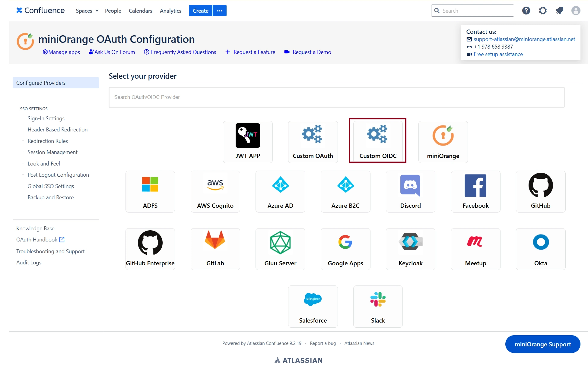Select the JWT APP provider tile
This screenshot has width=588, height=372.
(248, 142)
